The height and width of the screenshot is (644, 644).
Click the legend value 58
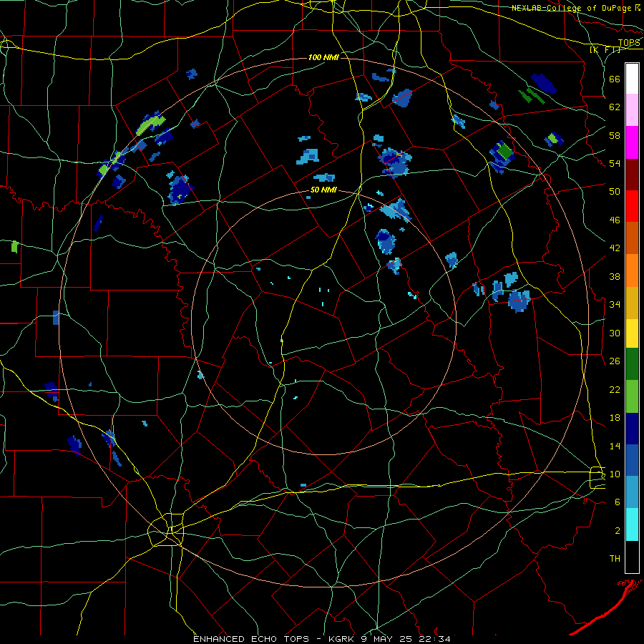coord(615,135)
